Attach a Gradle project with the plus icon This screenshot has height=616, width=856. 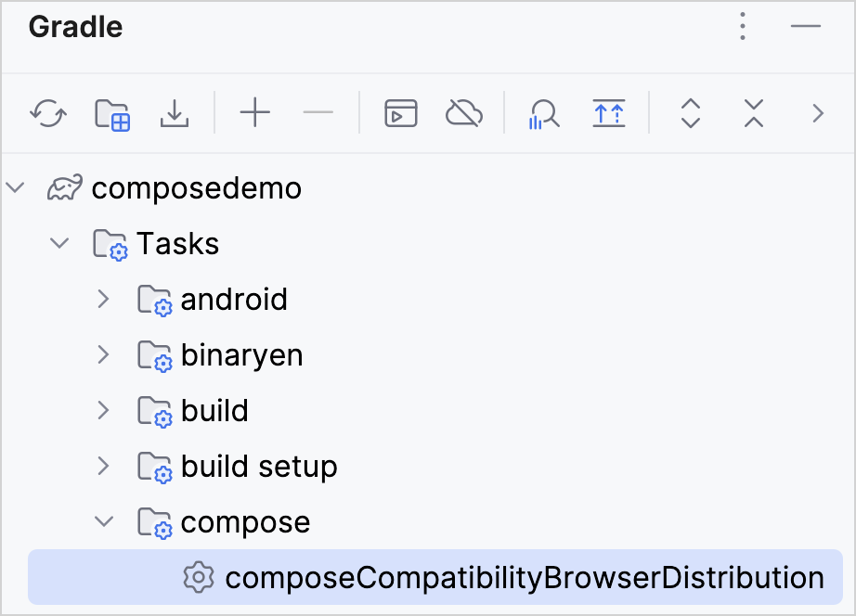[254, 113]
